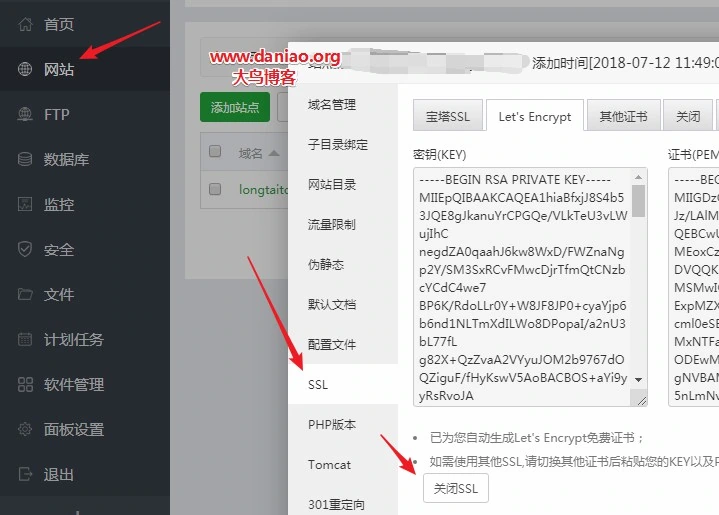Click the KEY textarea scrollbar up arrow

(638, 177)
